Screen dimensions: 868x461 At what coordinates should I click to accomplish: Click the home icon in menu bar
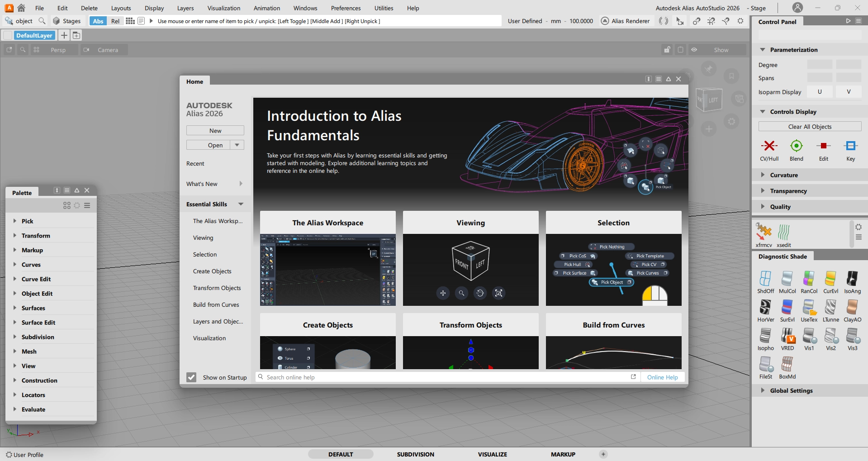click(21, 8)
